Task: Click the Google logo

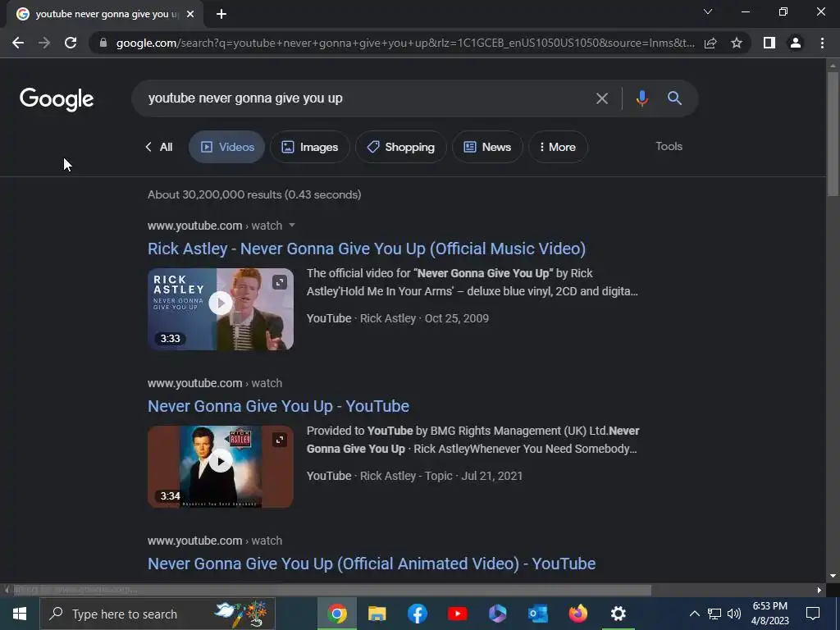Action: (57, 99)
